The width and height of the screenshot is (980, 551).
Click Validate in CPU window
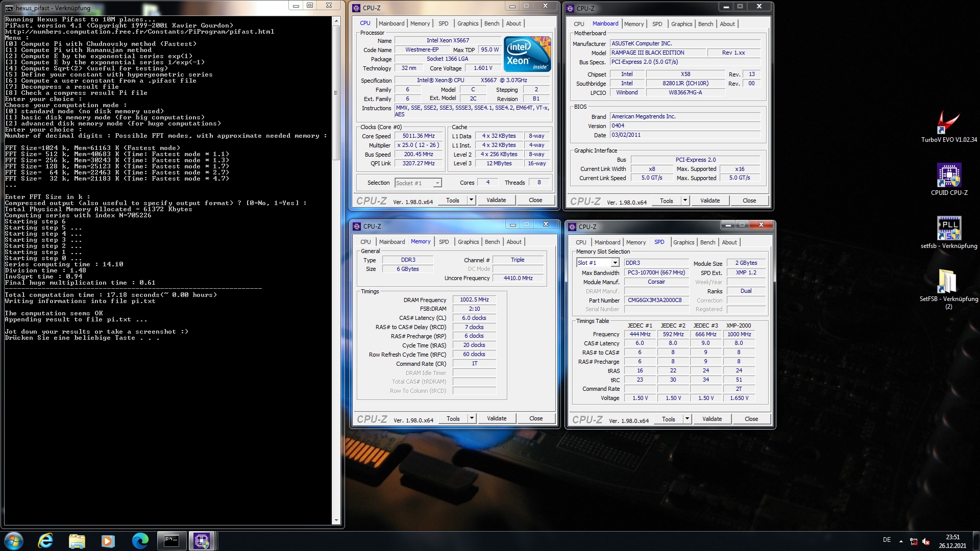(x=496, y=201)
